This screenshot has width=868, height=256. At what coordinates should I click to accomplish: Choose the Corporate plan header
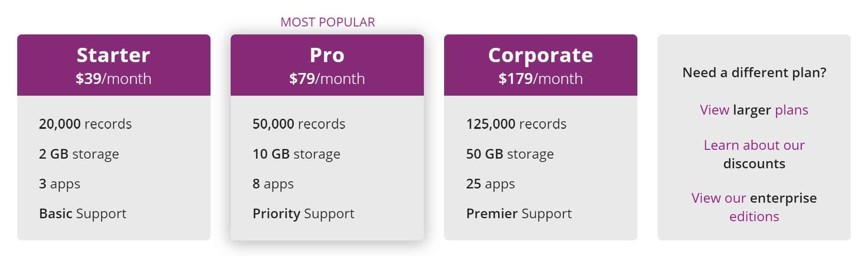[540, 55]
